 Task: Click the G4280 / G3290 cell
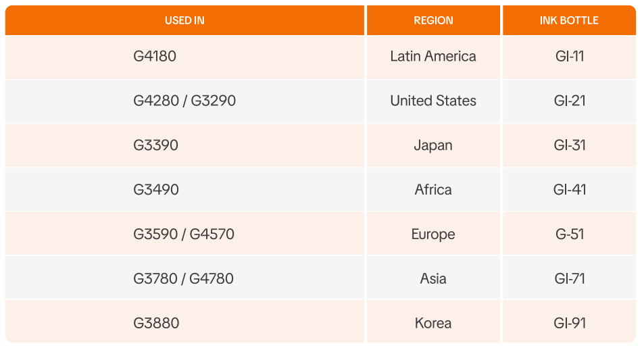[x=184, y=101]
